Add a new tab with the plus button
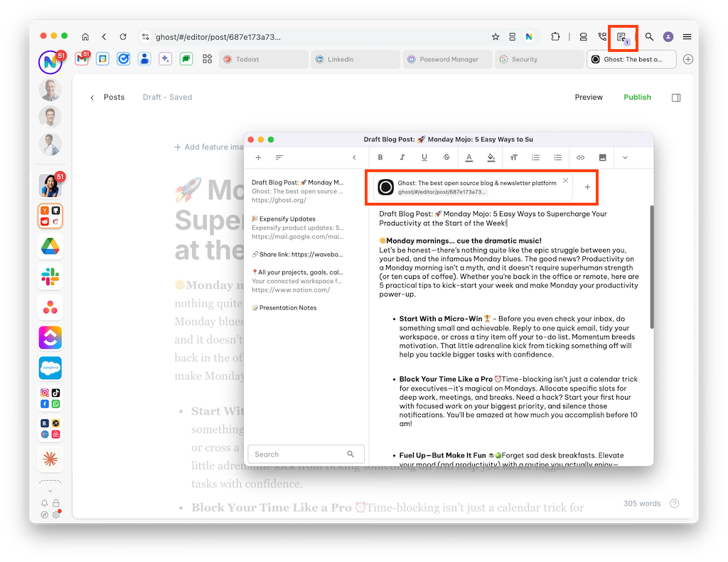 tap(688, 60)
